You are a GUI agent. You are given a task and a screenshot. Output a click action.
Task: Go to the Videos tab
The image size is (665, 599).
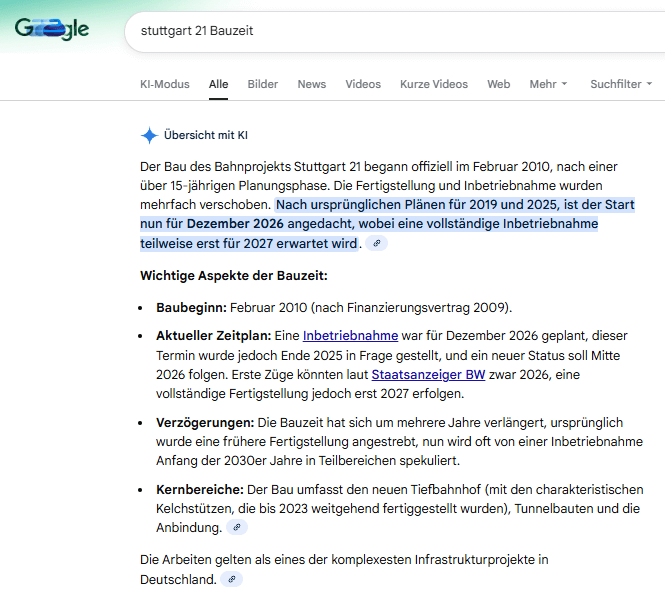click(x=363, y=84)
